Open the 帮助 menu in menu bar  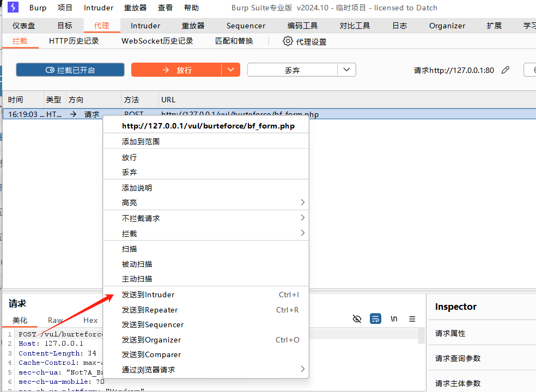tap(191, 8)
